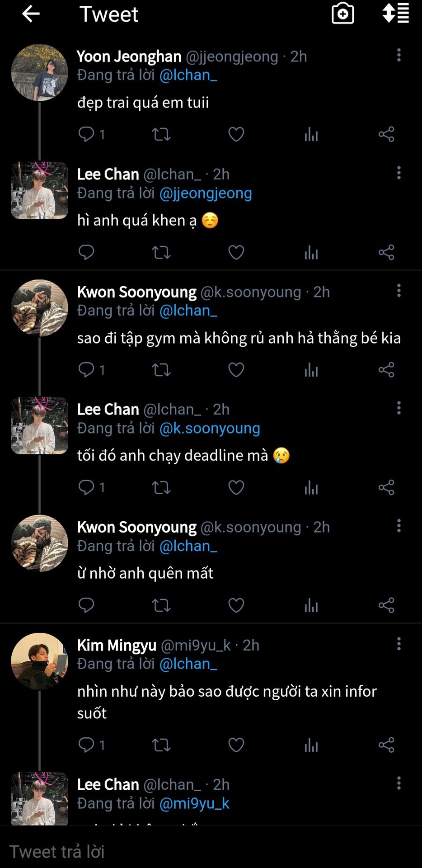Like Yoon Jeonghan's reply
The width and height of the screenshot is (422, 868).
[236, 134]
